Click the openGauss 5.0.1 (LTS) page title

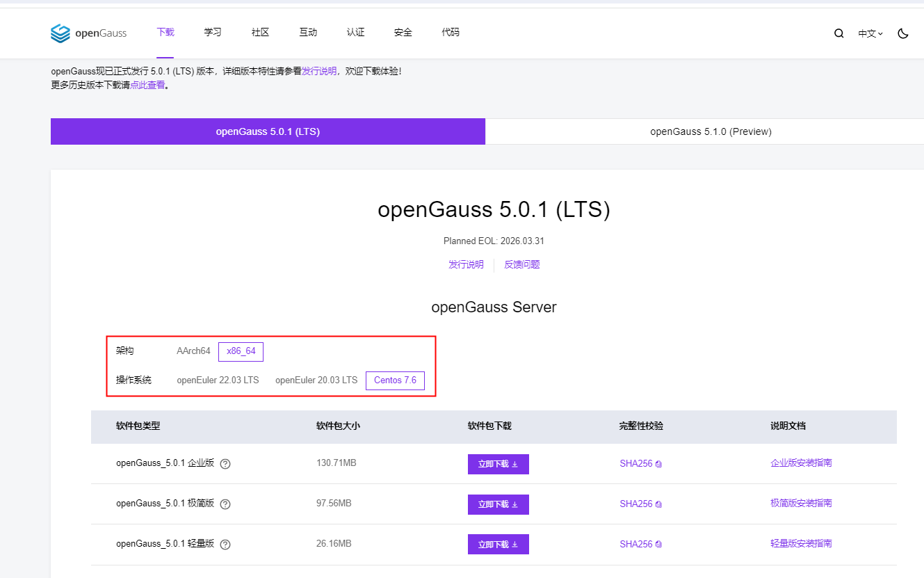click(494, 209)
